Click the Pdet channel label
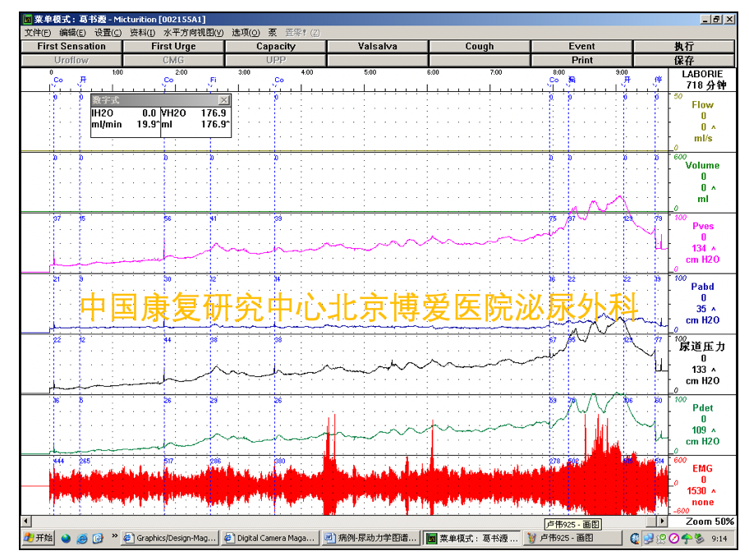 coord(703,408)
